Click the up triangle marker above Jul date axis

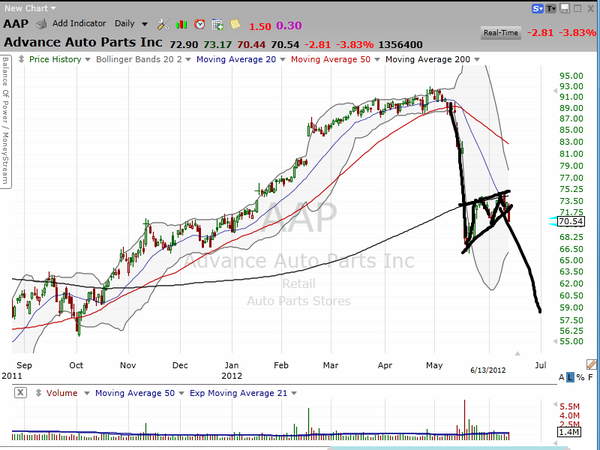(x=517, y=354)
